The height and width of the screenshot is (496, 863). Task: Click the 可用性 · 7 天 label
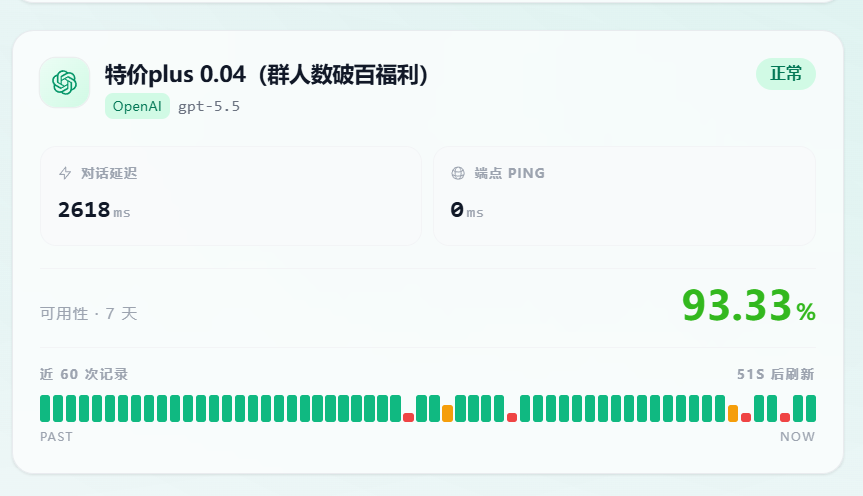[x=89, y=314]
